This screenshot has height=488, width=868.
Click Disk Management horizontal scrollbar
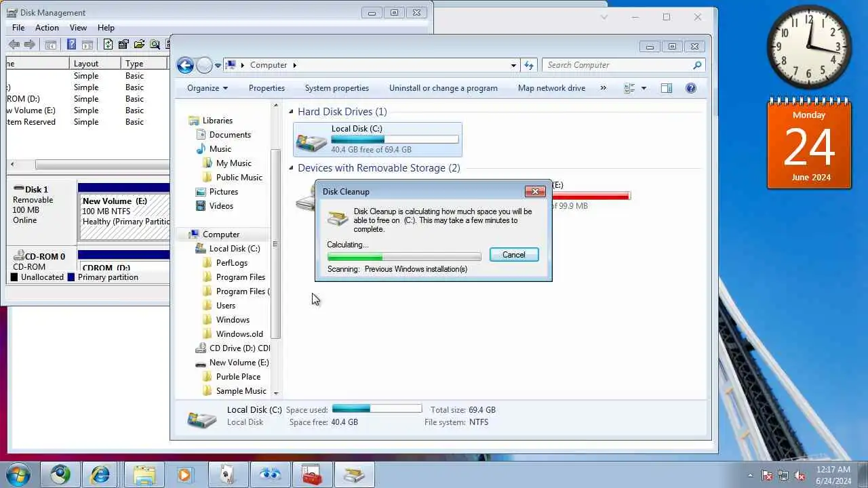click(x=102, y=165)
